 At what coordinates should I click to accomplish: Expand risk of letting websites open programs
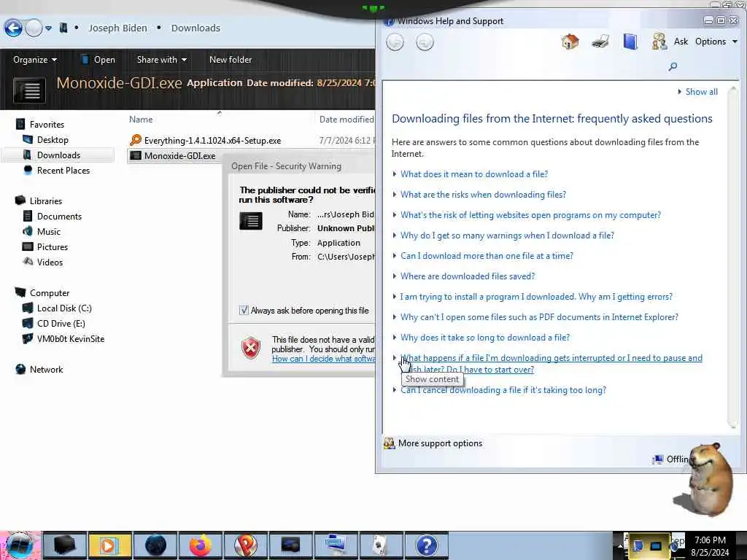tap(531, 215)
